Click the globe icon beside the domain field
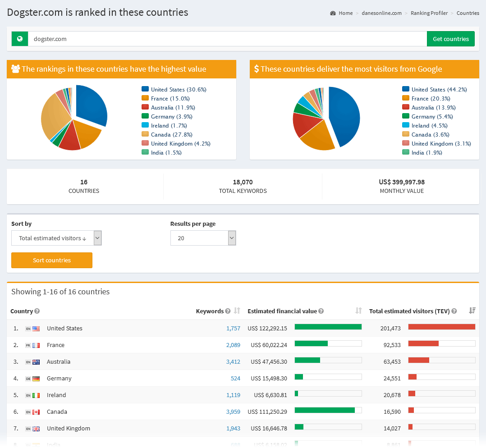The width and height of the screenshot is (486, 448). pyautogui.click(x=19, y=39)
